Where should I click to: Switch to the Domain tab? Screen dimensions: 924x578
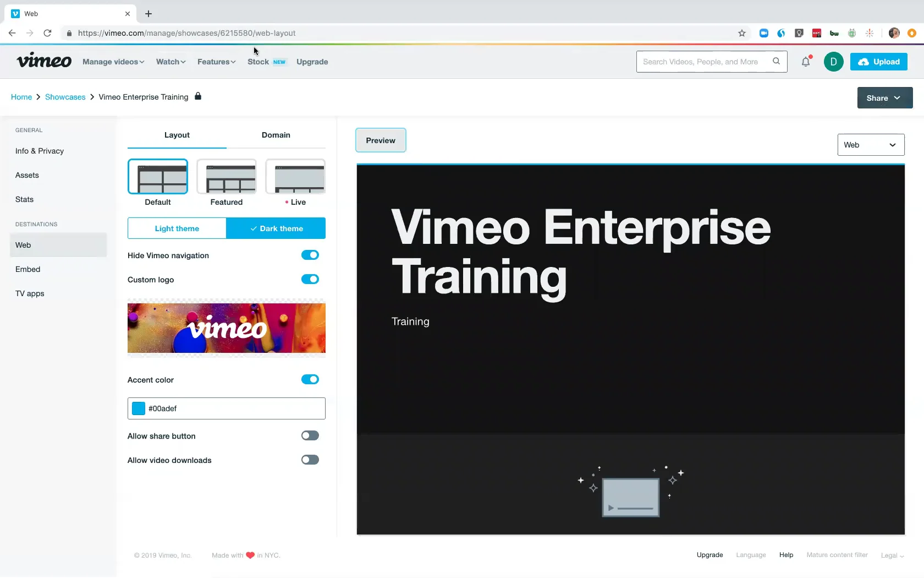pos(276,135)
